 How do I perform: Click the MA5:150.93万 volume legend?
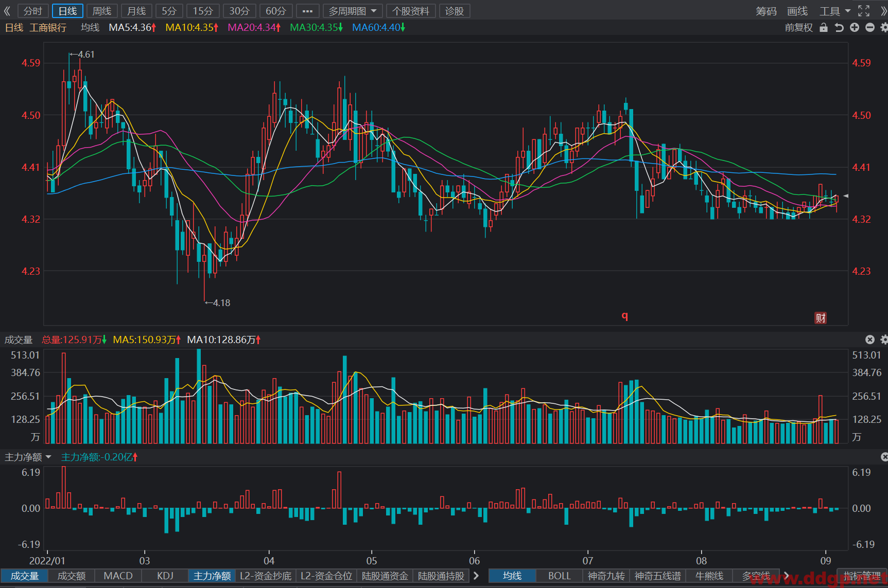click(x=147, y=340)
